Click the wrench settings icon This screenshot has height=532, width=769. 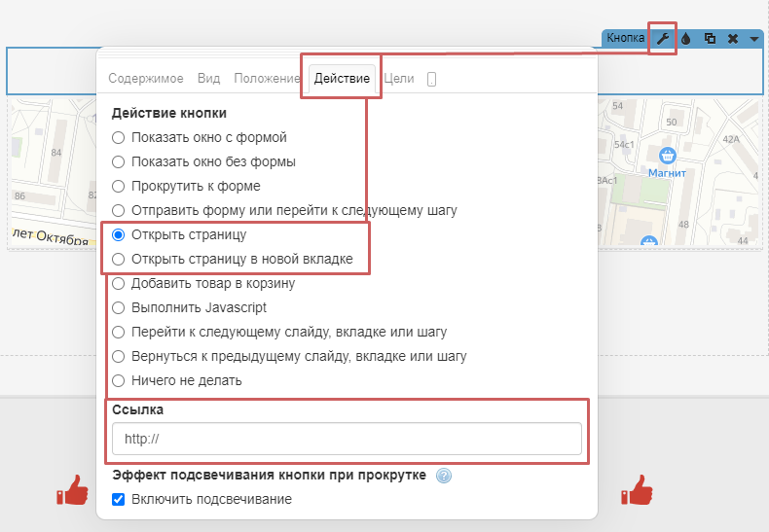(x=663, y=39)
